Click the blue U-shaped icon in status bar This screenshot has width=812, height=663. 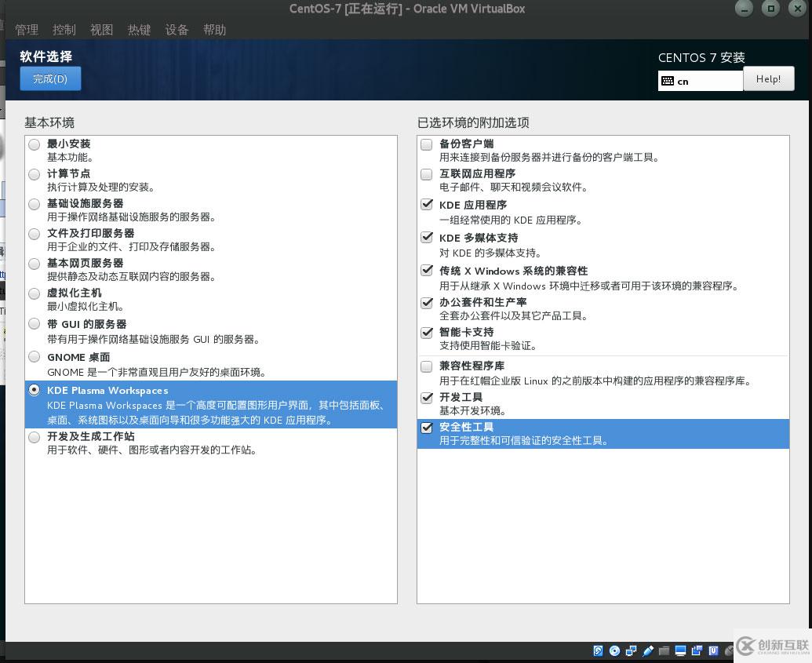[x=714, y=651]
